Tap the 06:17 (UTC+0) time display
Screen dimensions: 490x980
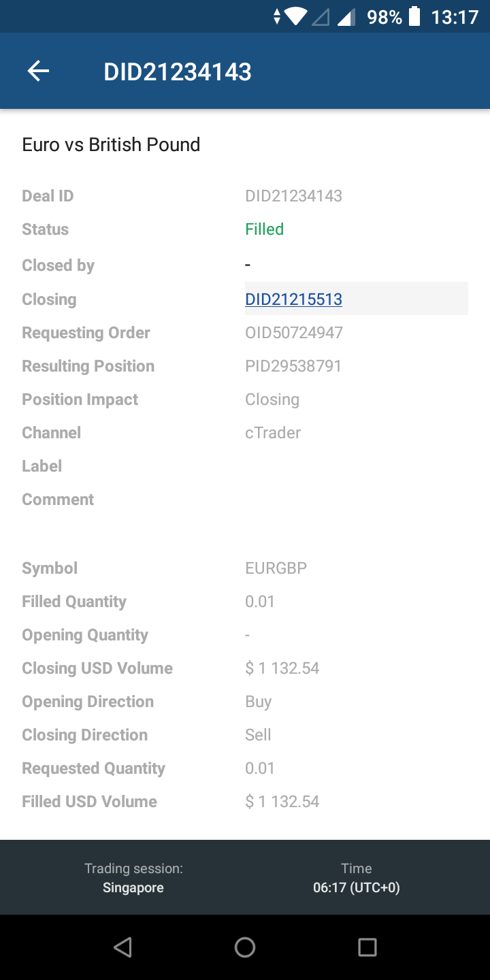pos(356,887)
